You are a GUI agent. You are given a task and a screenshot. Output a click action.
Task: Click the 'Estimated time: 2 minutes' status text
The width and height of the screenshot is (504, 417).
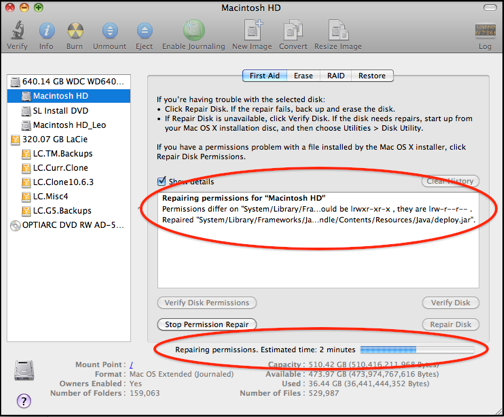coord(308,350)
